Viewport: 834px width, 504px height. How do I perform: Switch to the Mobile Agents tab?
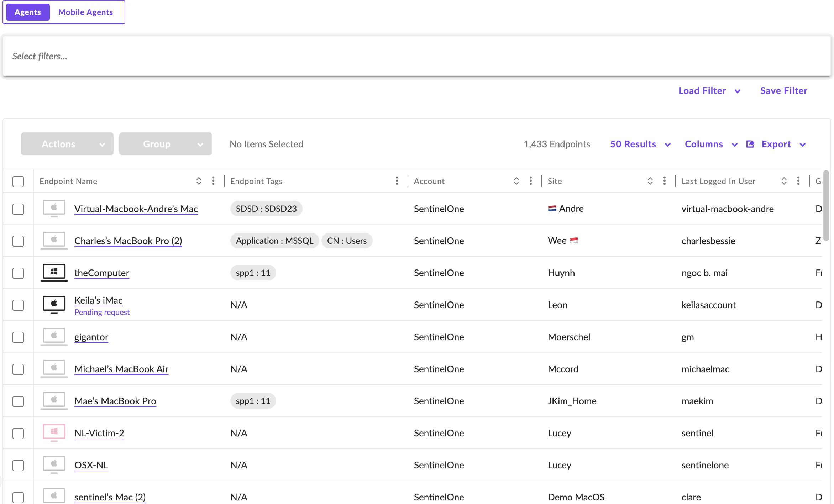pyautogui.click(x=85, y=12)
